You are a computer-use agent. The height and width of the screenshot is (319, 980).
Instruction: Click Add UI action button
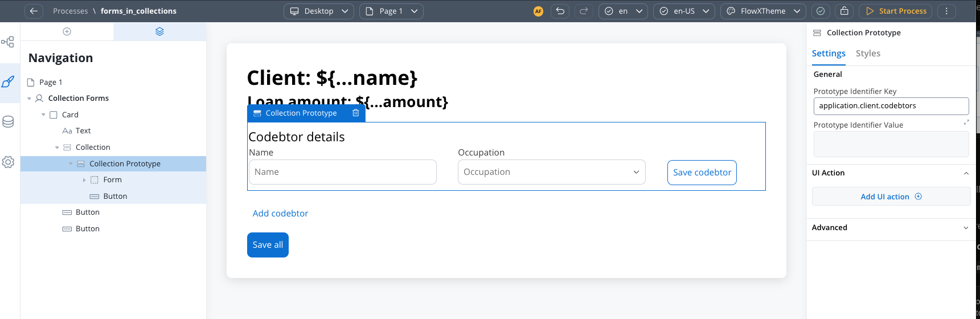point(891,197)
